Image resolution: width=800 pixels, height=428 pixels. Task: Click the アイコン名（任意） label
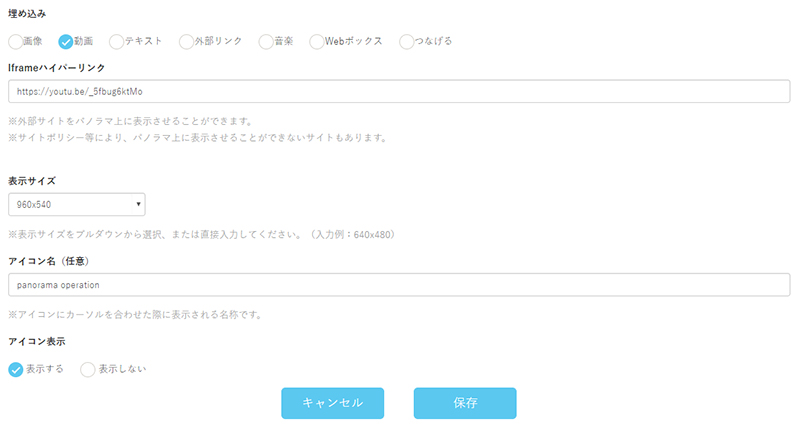click(49, 260)
